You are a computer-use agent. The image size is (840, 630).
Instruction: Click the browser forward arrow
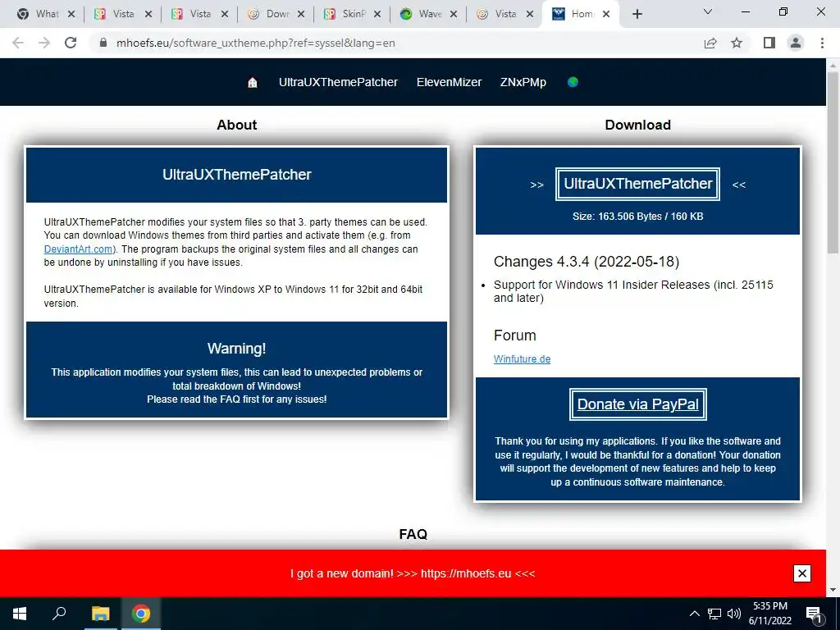coord(44,43)
